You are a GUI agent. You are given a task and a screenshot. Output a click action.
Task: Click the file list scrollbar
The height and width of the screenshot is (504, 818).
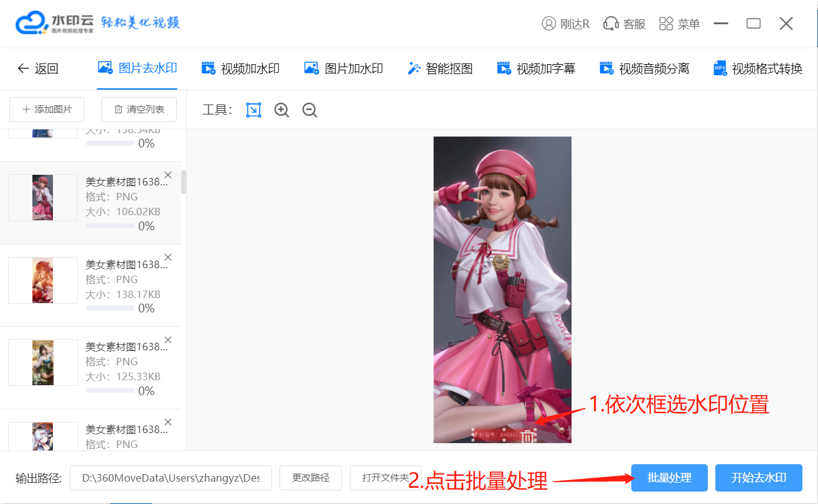[x=184, y=182]
